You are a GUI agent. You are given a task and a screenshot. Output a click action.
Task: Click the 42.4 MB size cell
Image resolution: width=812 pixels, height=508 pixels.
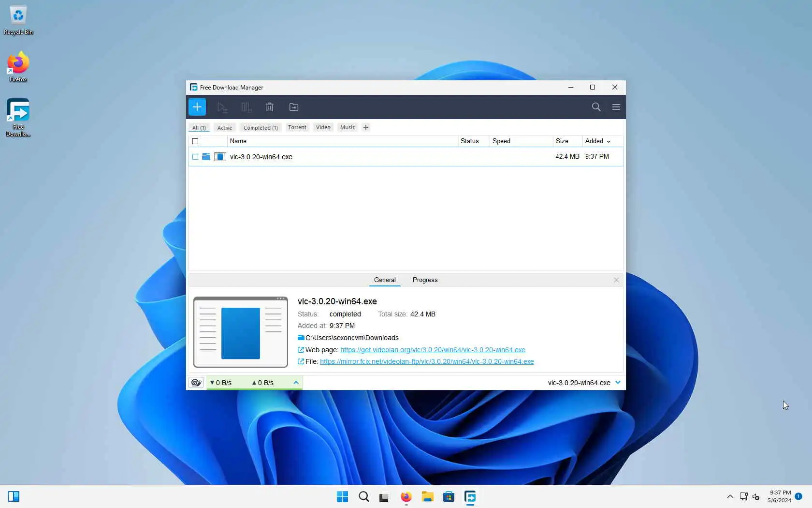[x=567, y=157]
